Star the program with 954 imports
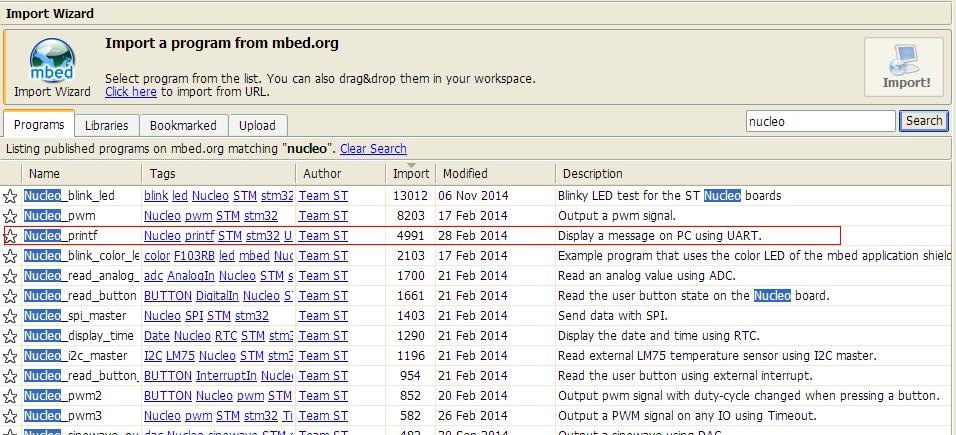Screen dimensions: 956x435 [x=10, y=376]
